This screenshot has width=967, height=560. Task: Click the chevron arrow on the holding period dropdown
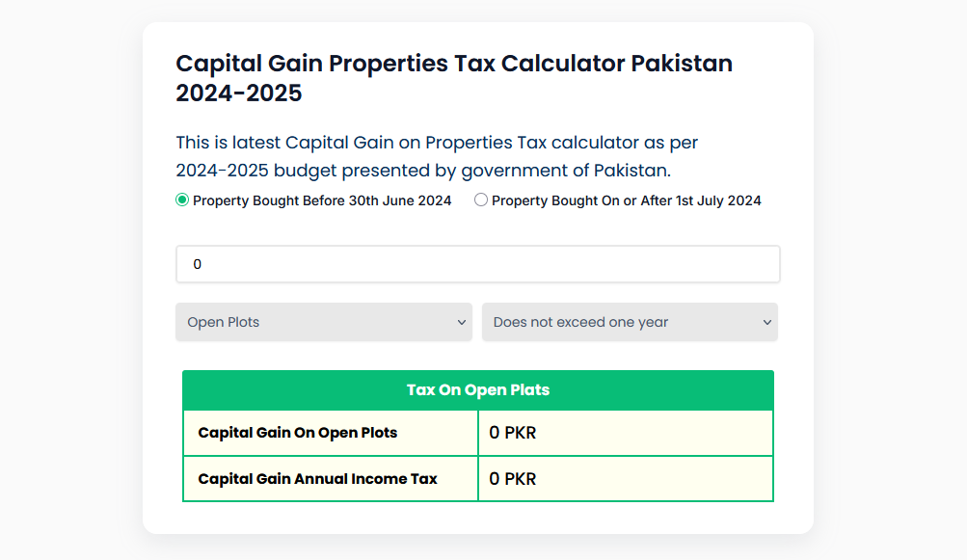(x=767, y=322)
